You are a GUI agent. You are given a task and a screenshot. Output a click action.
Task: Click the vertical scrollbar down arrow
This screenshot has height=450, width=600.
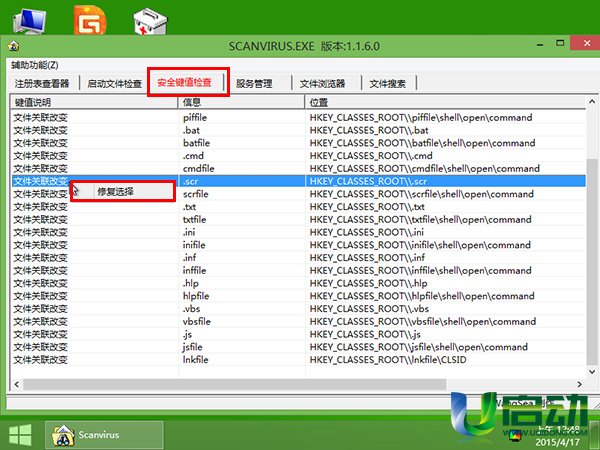tap(592, 371)
